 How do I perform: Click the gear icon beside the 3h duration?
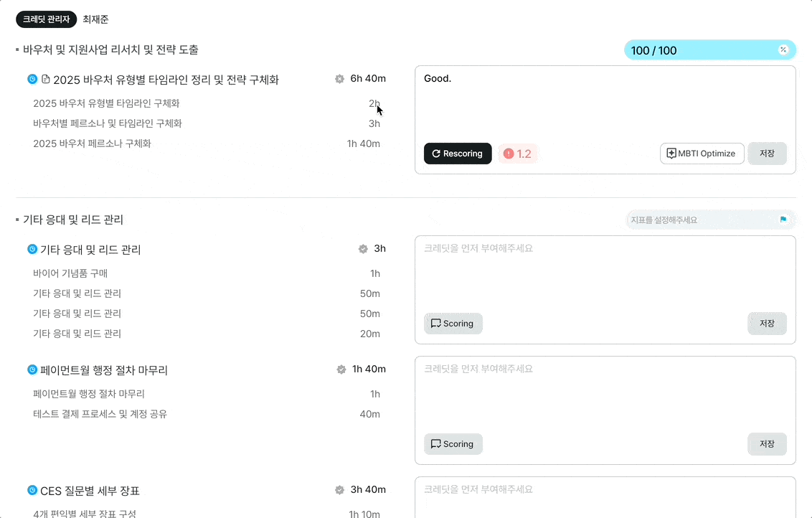362,249
